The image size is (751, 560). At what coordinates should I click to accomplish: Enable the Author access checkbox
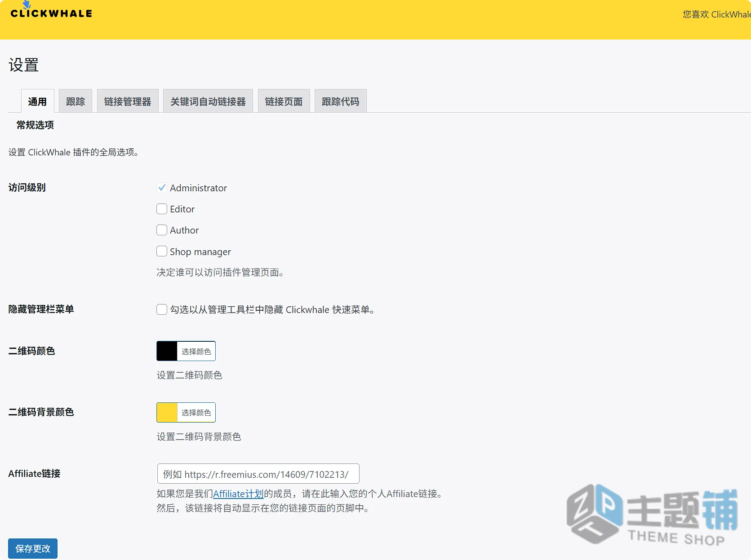162,230
